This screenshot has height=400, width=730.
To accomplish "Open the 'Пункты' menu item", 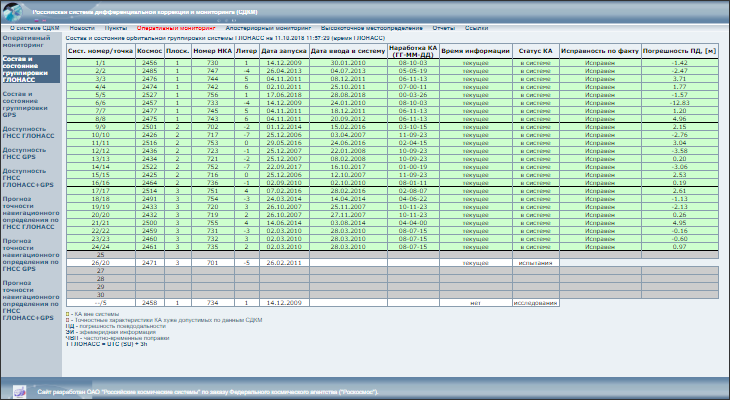I will (x=116, y=28).
